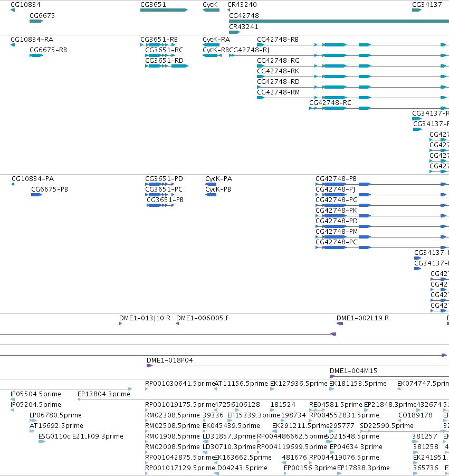Image resolution: width=449 pixels, height=476 pixels.
Task: Select EST EP13804.3prime
Action: (x=104, y=394)
